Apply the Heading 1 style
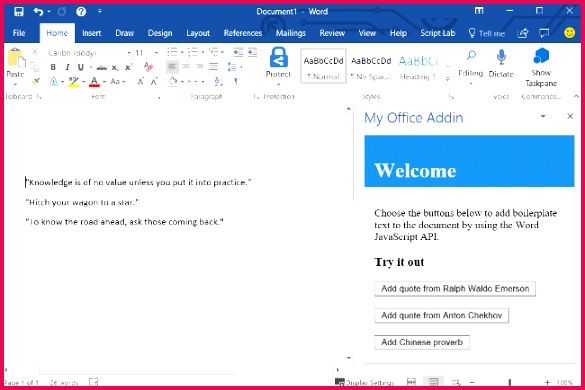The height and width of the screenshot is (390, 585). click(x=419, y=66)
